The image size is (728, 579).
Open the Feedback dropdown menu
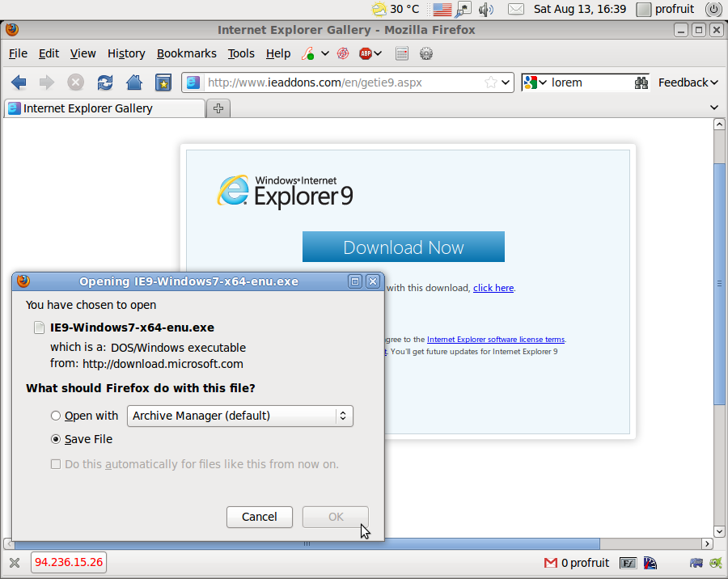[x=688, y=82]
